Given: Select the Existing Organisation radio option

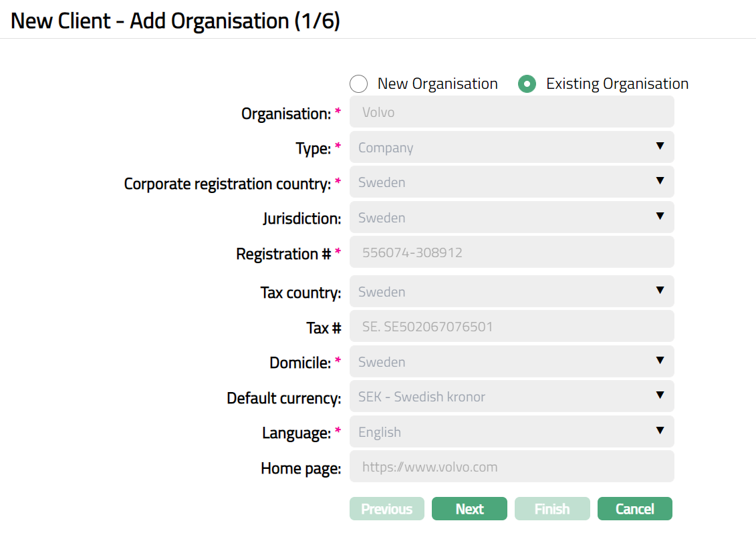Looking at the screenshot, I should click(x=527, y=84).
